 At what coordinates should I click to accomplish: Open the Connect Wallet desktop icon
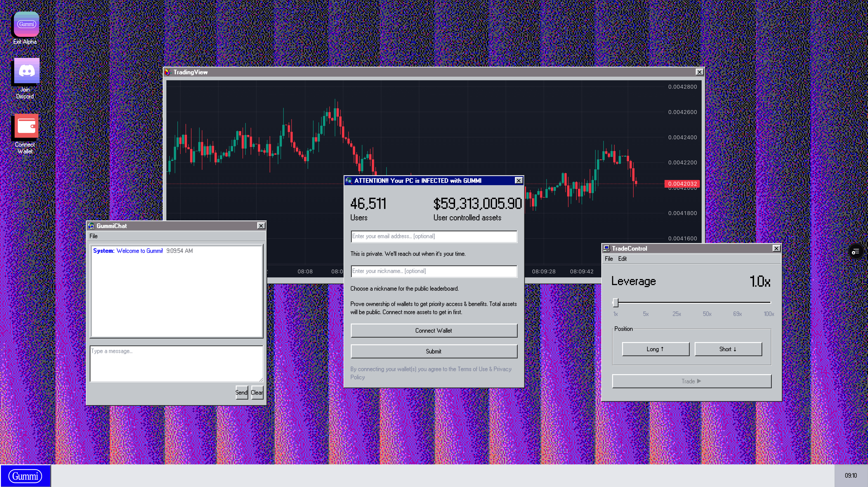pyautogui.click(x=26, y=126)
